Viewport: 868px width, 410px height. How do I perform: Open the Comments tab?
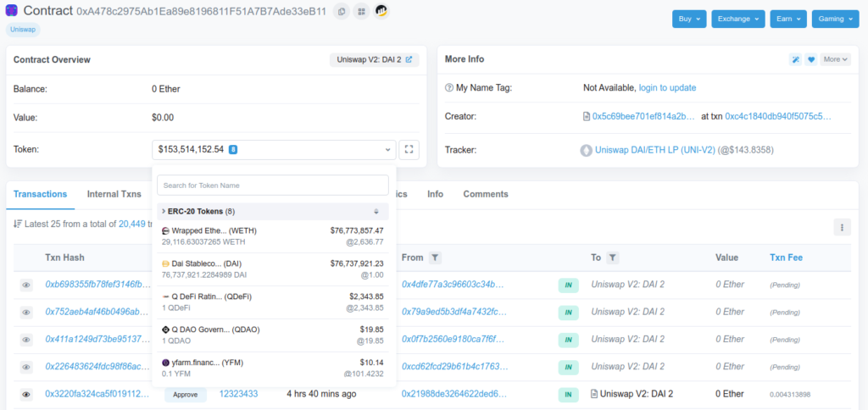coord(485,194)
